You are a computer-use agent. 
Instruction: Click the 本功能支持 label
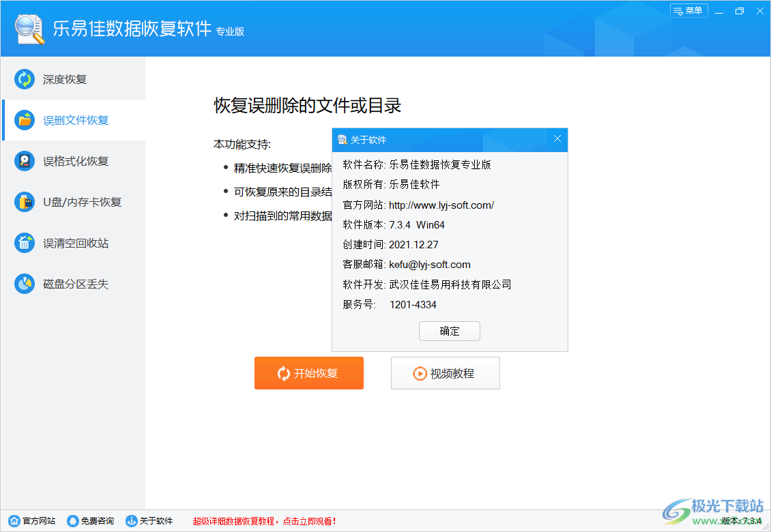click(x=242, y=144)
